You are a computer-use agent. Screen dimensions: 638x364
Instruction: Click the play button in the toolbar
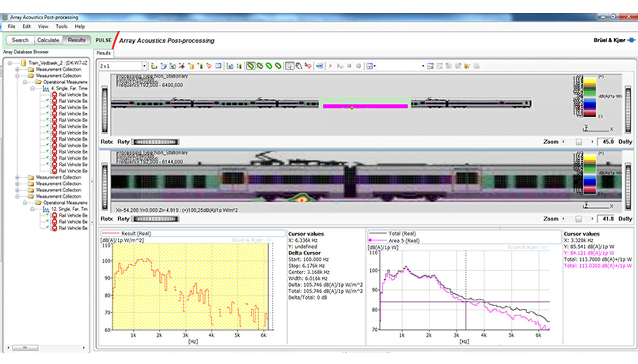331,66
